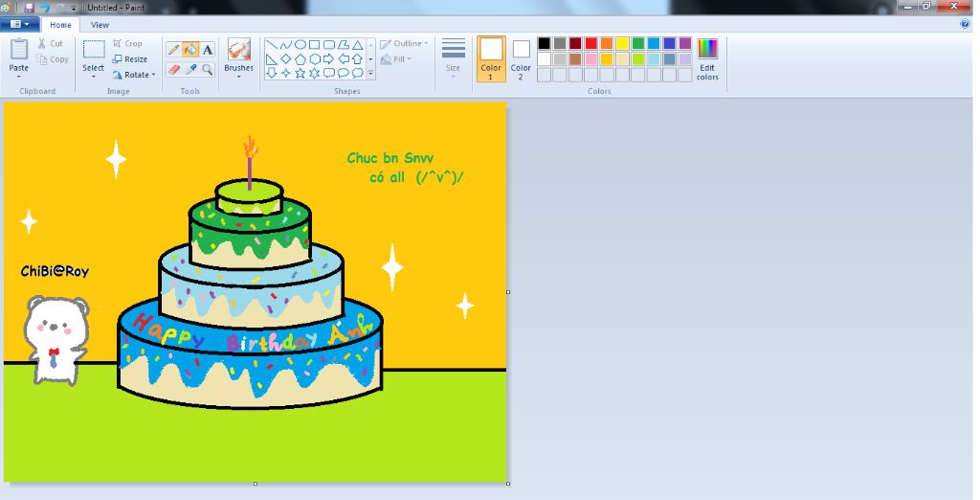Choose the Diamond shape

285,58
